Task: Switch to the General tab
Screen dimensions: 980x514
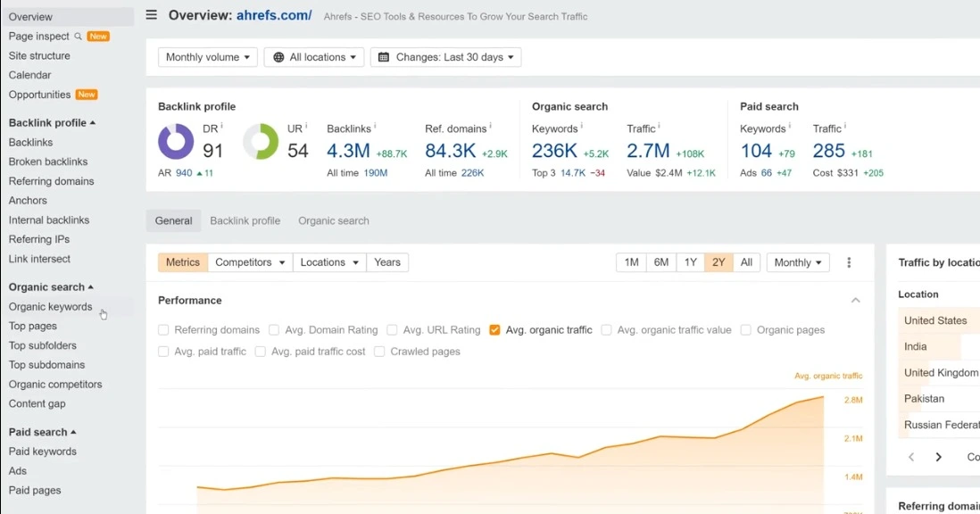Action: 174,220
